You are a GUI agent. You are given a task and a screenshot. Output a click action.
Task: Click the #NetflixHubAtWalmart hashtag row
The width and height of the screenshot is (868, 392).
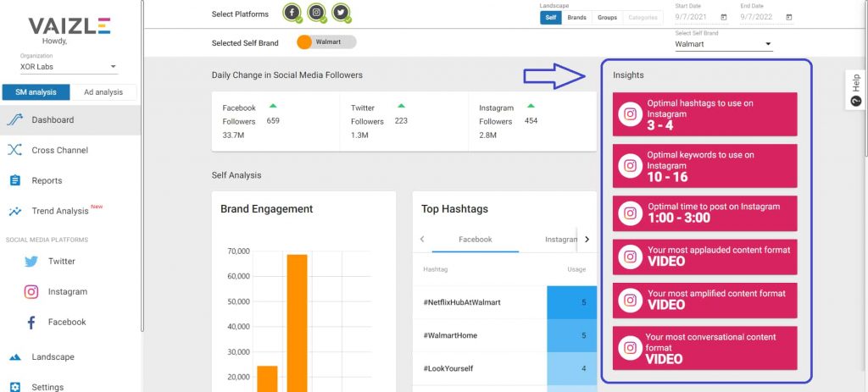(x=505, y=302)
